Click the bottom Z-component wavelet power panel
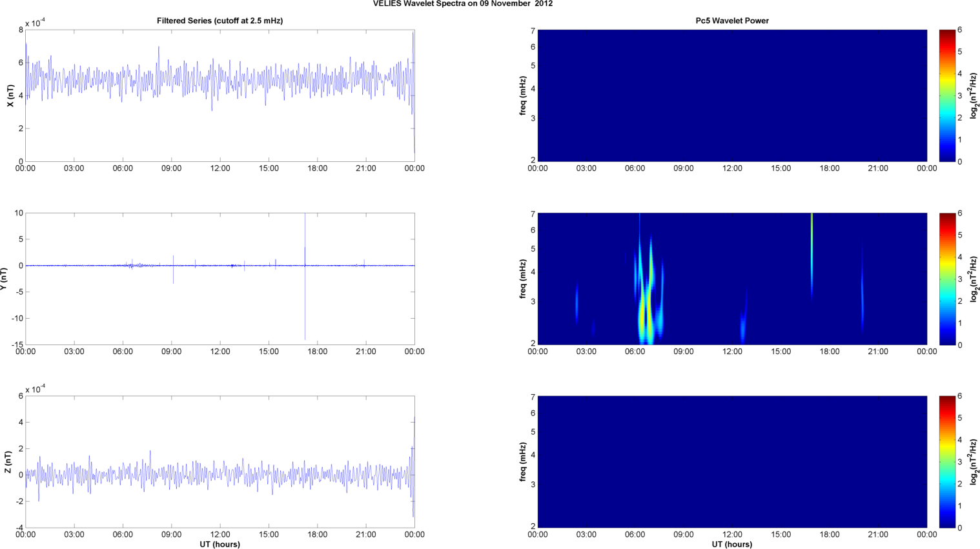This screenshot has height=549, width=980. pos(732,462)
